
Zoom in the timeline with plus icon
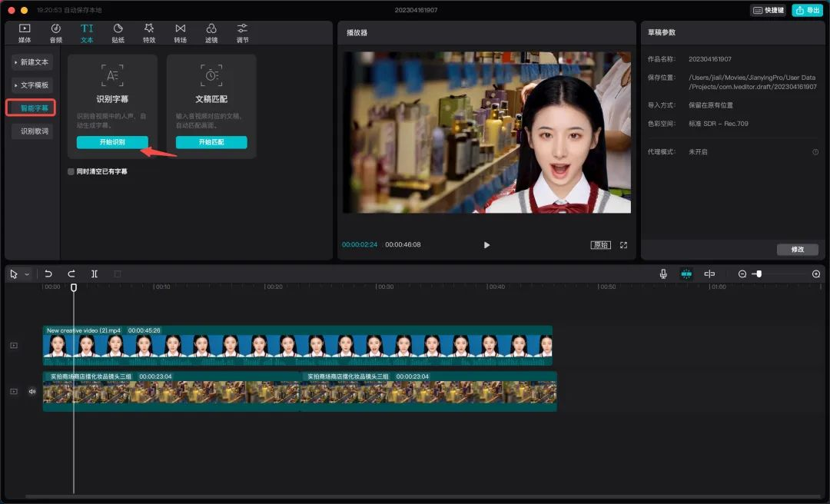click(815, 274)
